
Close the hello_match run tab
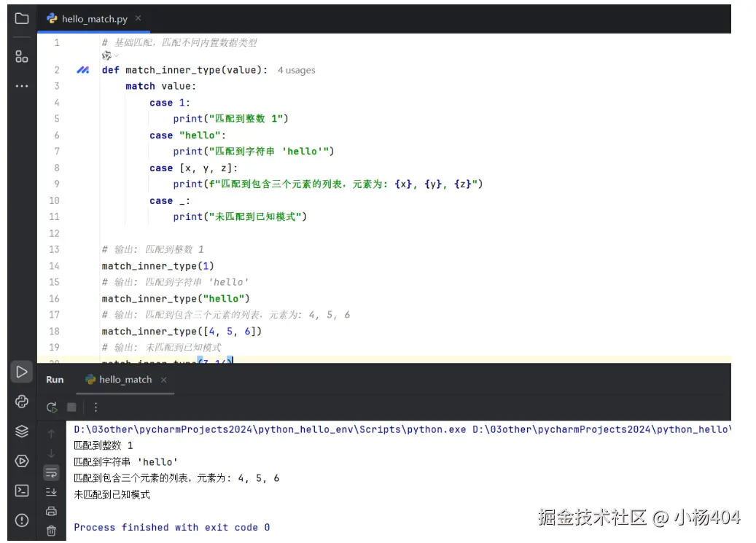tap(164, 380)
